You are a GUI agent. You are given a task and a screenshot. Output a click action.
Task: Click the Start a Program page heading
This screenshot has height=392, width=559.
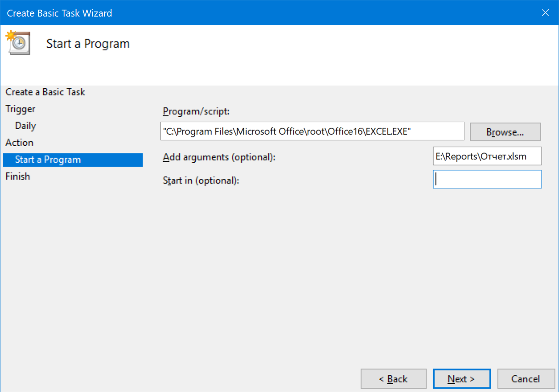pyautogui.click(x=88, y=44)
